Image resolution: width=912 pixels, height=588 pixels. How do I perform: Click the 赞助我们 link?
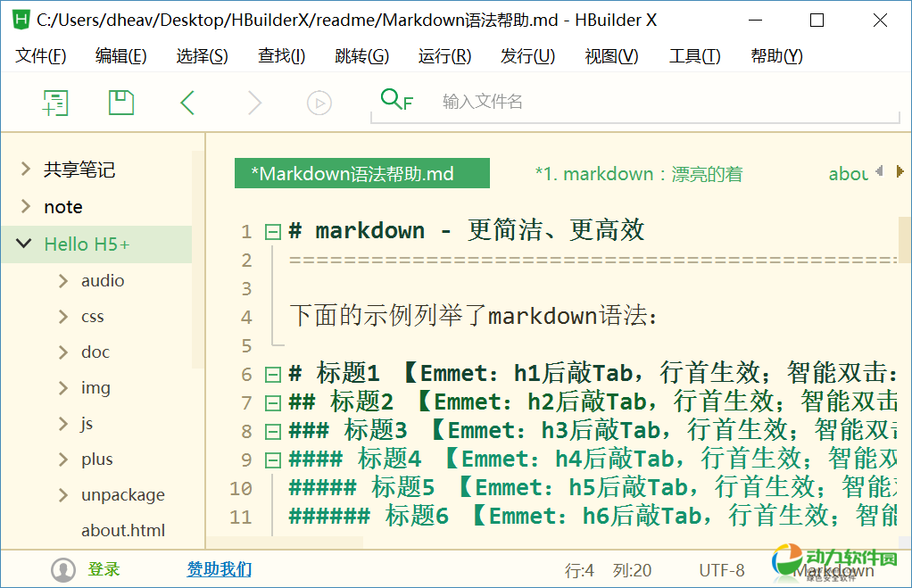point(219,569)
